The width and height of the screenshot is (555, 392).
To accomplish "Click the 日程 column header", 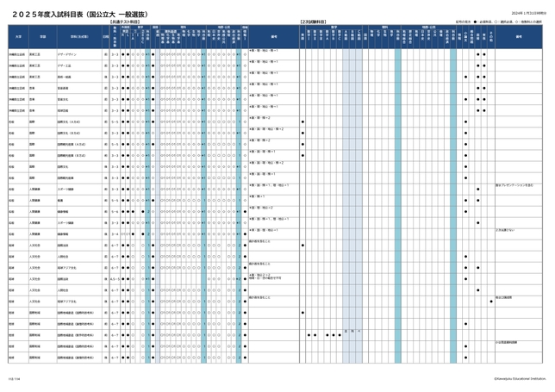I will [x=105, y=37].
